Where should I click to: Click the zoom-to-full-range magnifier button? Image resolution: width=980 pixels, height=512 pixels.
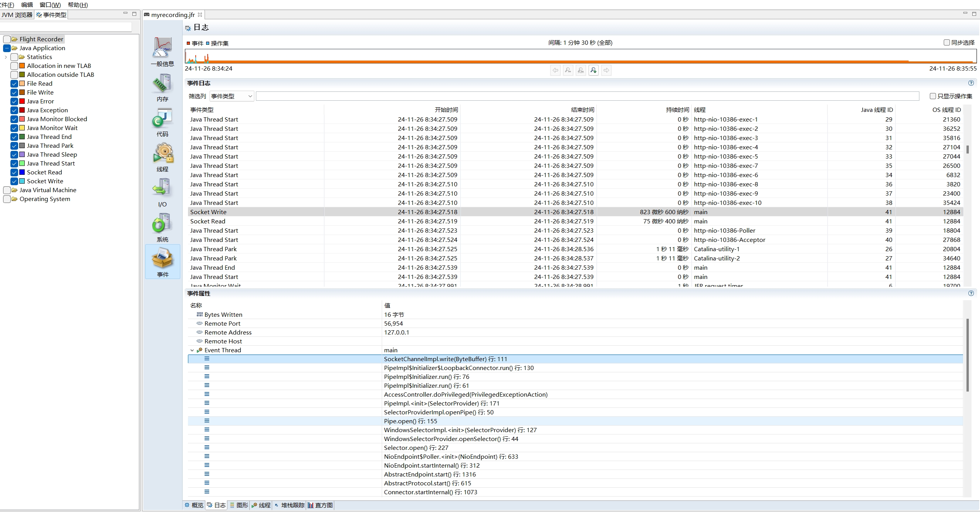[581, 70]
